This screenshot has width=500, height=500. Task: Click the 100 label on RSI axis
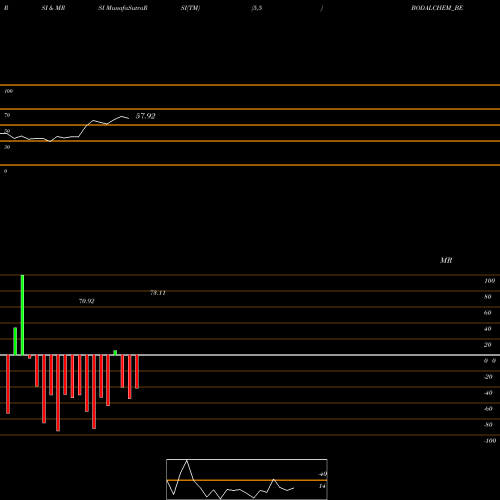tap(8, 91)
